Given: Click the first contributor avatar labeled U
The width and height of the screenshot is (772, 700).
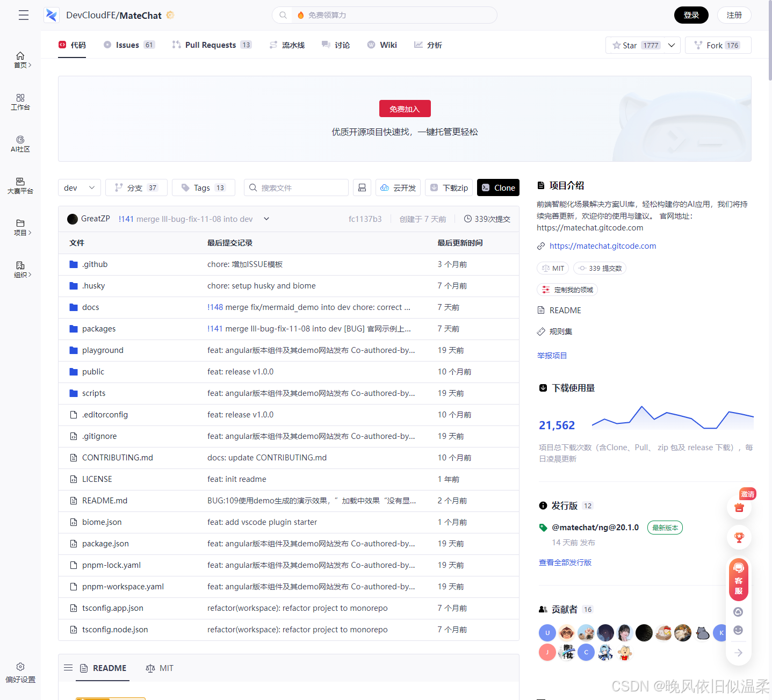Looking at the screenshot, I should 547,633.
